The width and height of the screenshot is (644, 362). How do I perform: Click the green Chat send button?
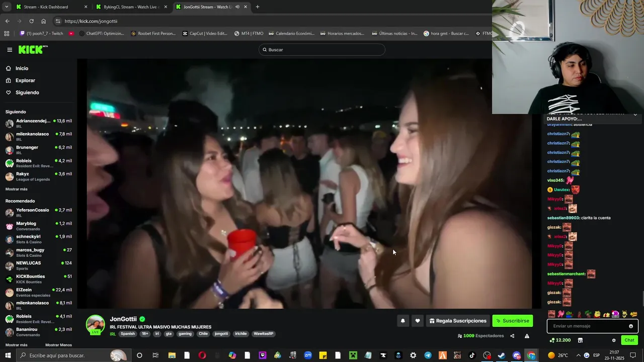(x=629, y=340)
